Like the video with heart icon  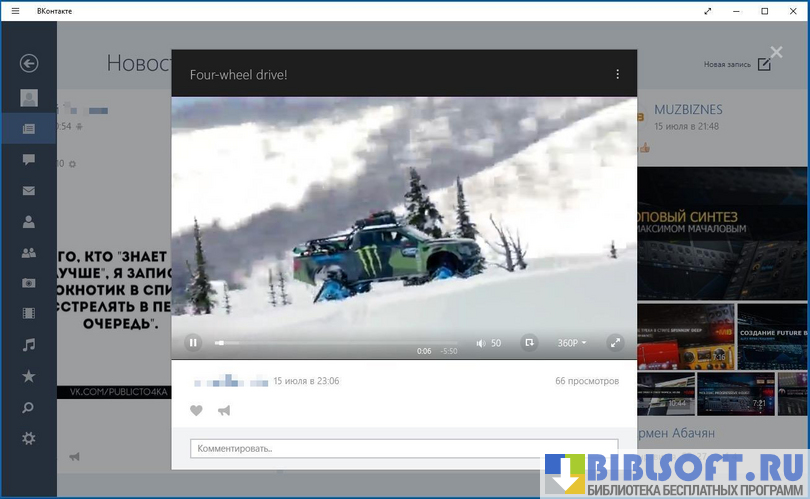pos(196,410)
